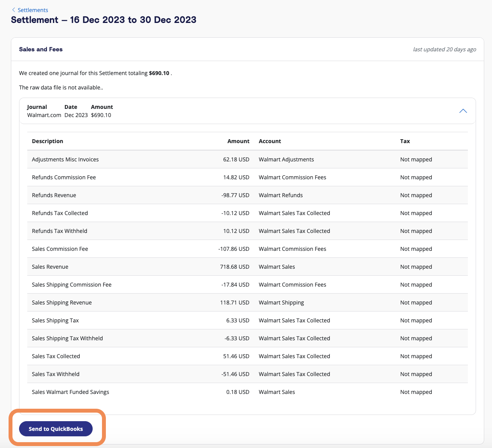This screenshot has height=448, width=492.
Task: Select the Walmart.com journal name
Action: (44, 115)
